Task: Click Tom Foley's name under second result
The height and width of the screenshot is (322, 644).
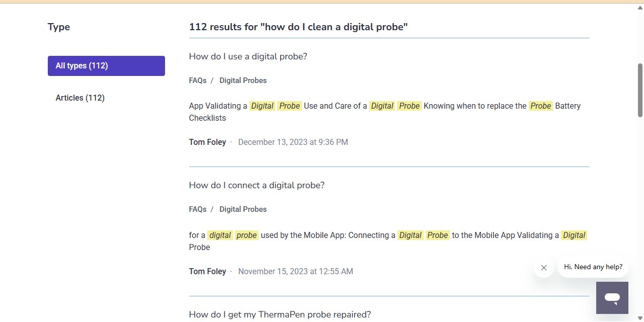Action: point(207,271)
